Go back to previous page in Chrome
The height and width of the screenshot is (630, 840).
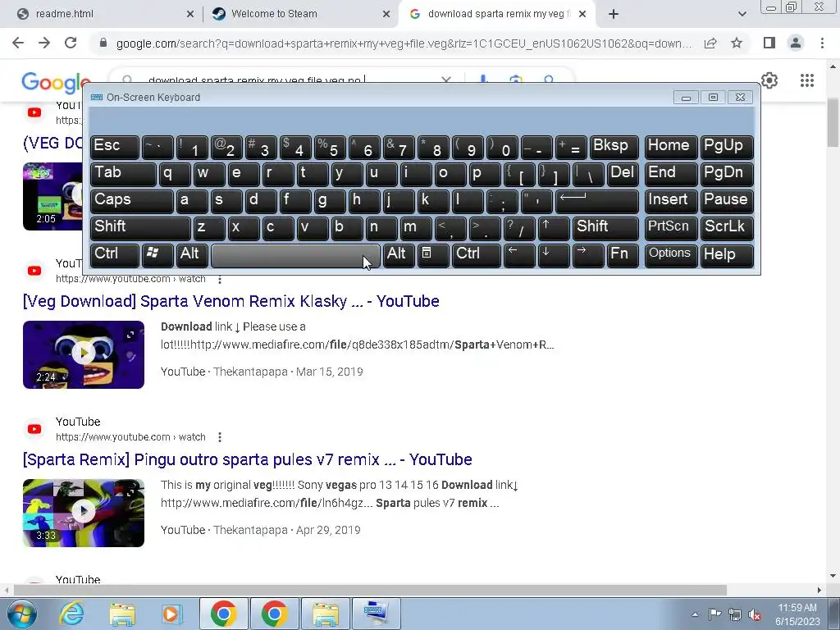point(18,43)
